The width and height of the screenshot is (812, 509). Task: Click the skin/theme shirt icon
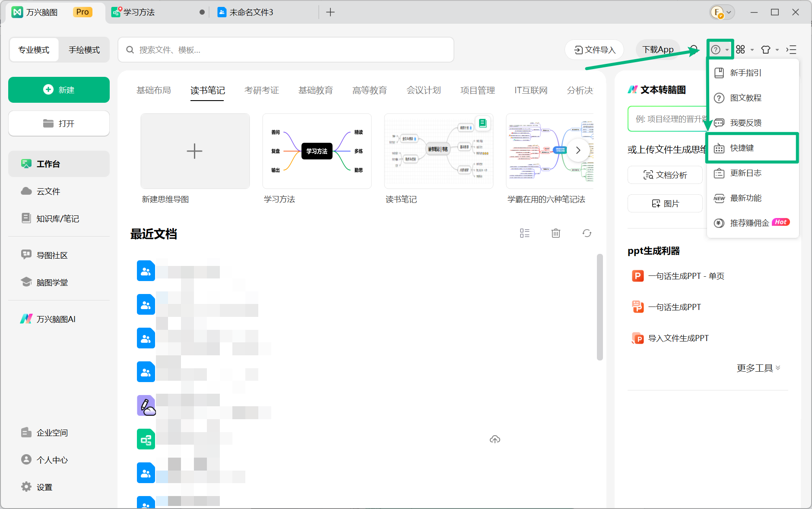point(766,50)
